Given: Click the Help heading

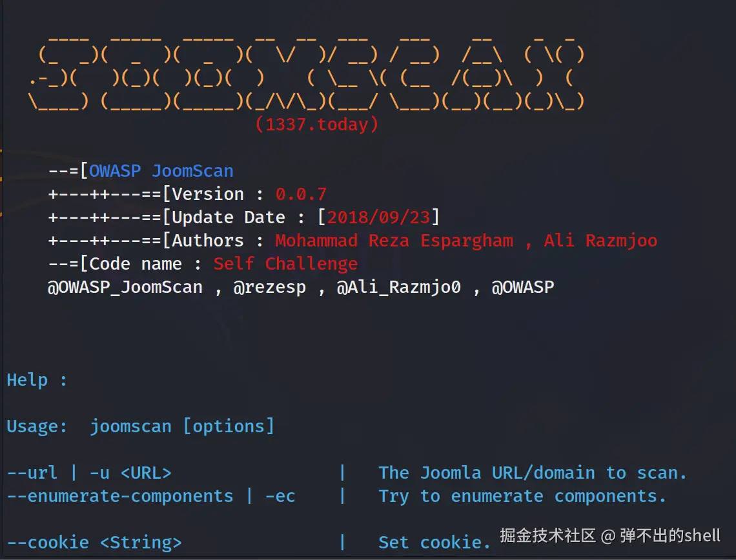Looking at the screenshot, I should [27, 380].
